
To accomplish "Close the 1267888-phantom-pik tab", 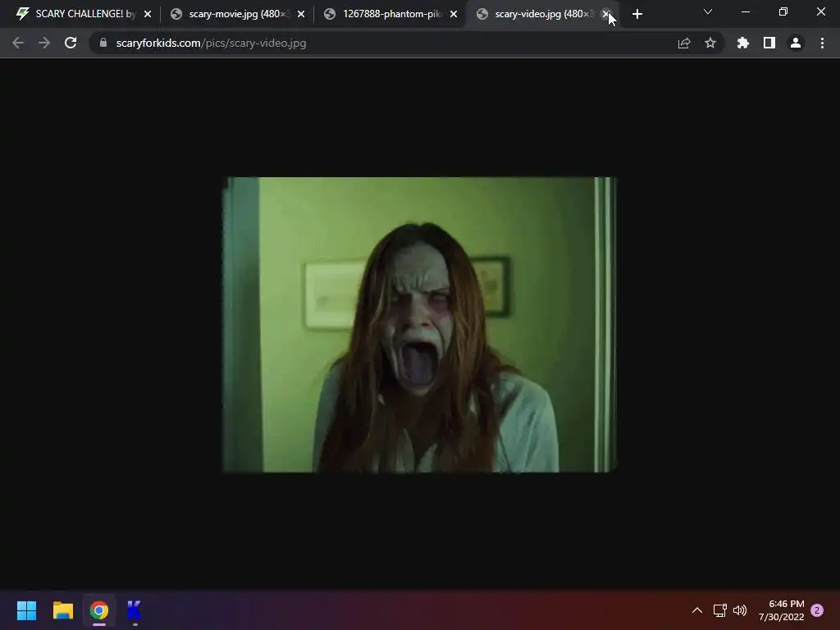I will (454, 14).
